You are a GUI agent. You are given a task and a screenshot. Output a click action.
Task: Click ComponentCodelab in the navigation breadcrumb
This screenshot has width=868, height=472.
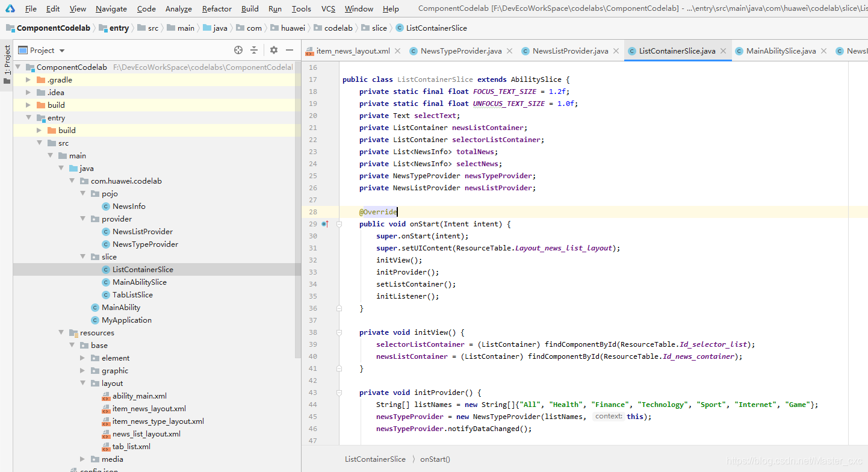[53, 28]
